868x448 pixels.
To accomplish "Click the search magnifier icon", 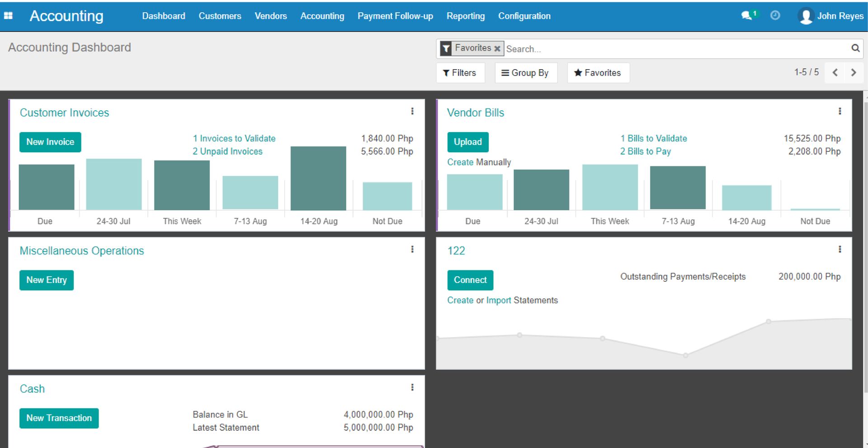I will 855,48.
